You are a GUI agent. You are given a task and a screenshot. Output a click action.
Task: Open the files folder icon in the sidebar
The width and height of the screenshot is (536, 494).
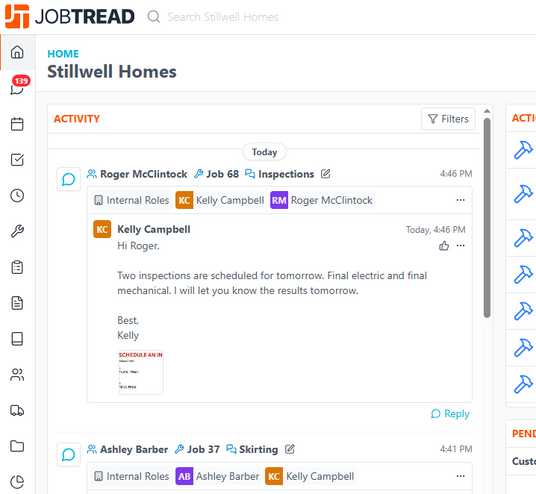click(x=17, y=446)
